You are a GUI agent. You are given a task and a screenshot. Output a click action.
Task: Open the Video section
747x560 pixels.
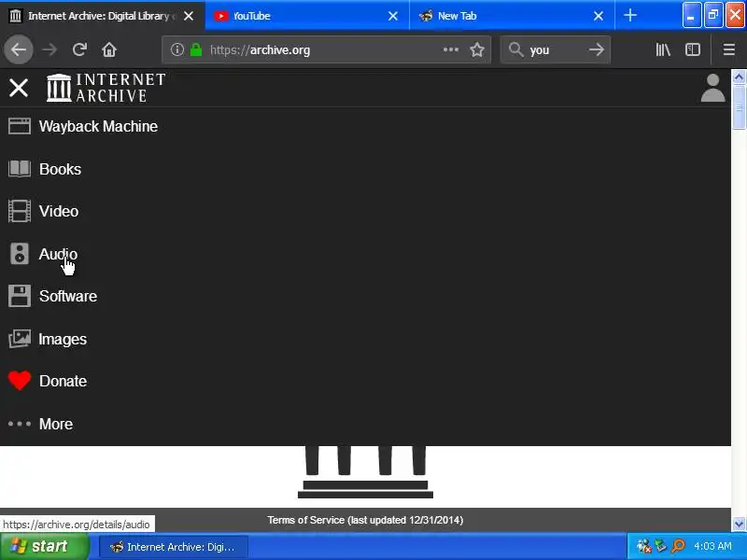pyautogui.click(x=59, y=211)
